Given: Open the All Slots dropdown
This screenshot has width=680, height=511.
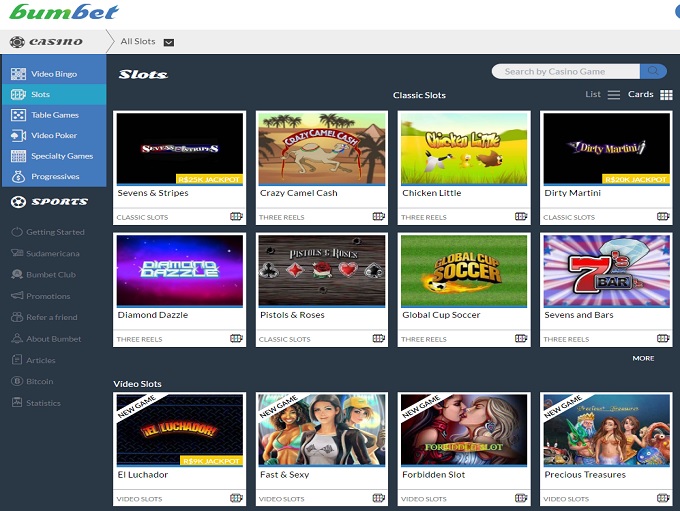Looking at the screenshot, I should 168,42.
